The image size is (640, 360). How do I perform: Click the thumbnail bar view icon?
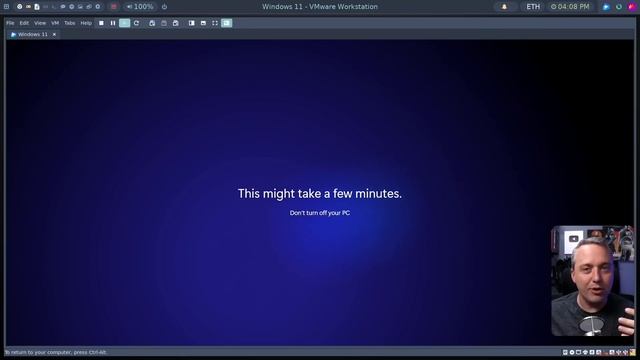coord(203,23)
